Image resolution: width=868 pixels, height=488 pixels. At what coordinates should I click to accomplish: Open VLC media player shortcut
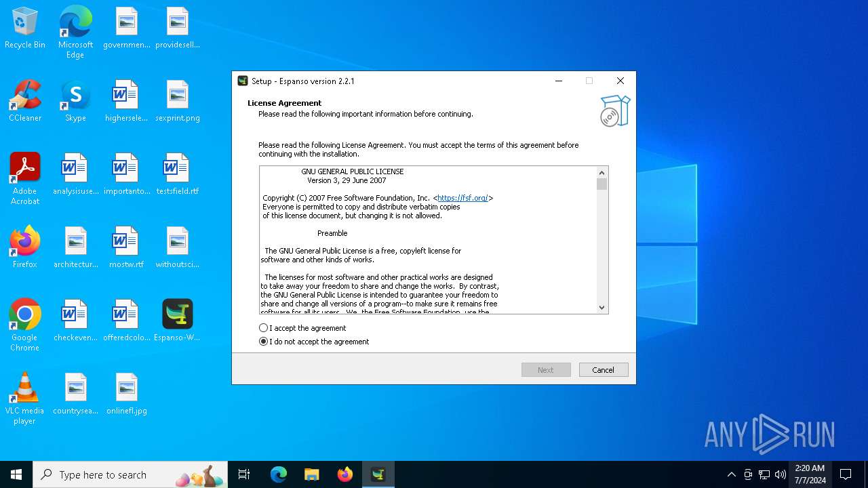pyautogui.click(x=25, y=399)
